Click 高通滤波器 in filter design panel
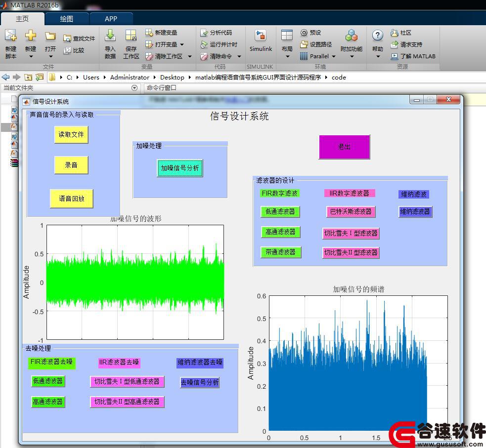The width and height of the screenshot is (486, 448). click(280, 232)
